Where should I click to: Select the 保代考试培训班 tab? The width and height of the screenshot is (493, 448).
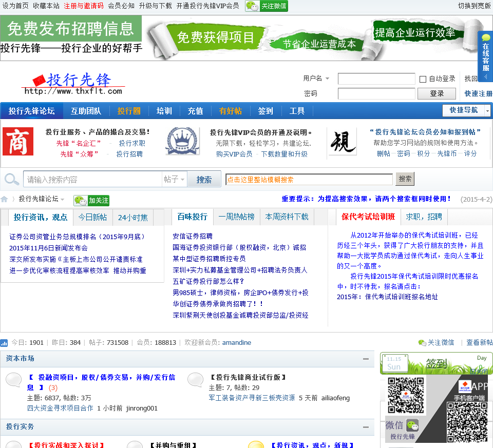tap(368, 217)
